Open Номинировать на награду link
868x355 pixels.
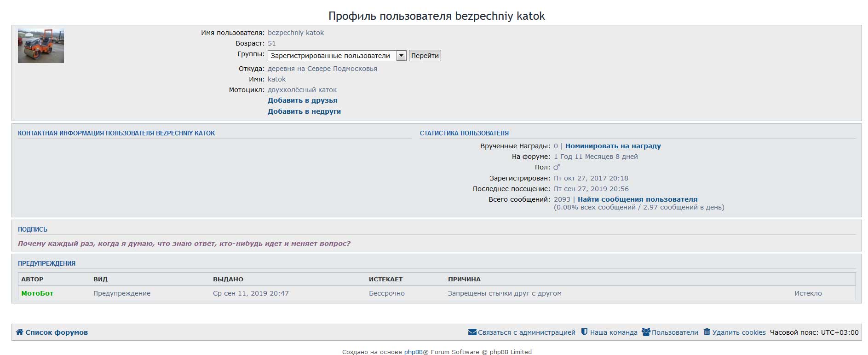613,146
